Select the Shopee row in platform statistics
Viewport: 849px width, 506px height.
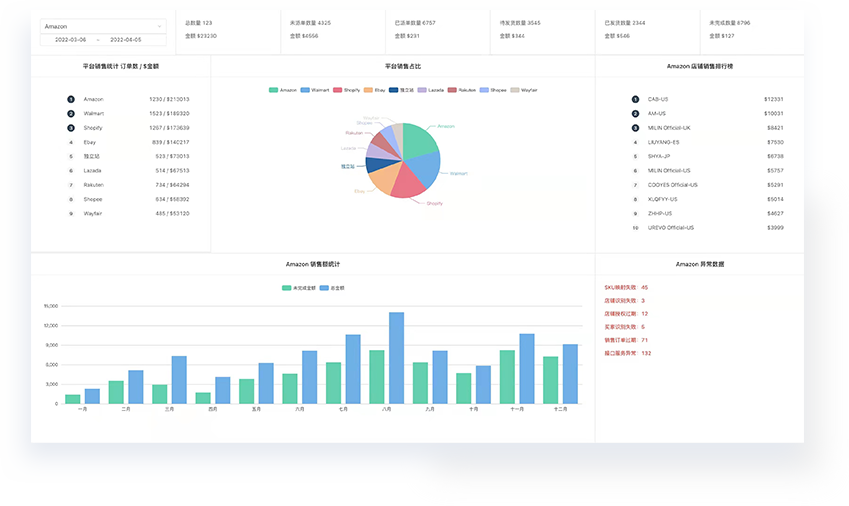[x=128, y=199]
